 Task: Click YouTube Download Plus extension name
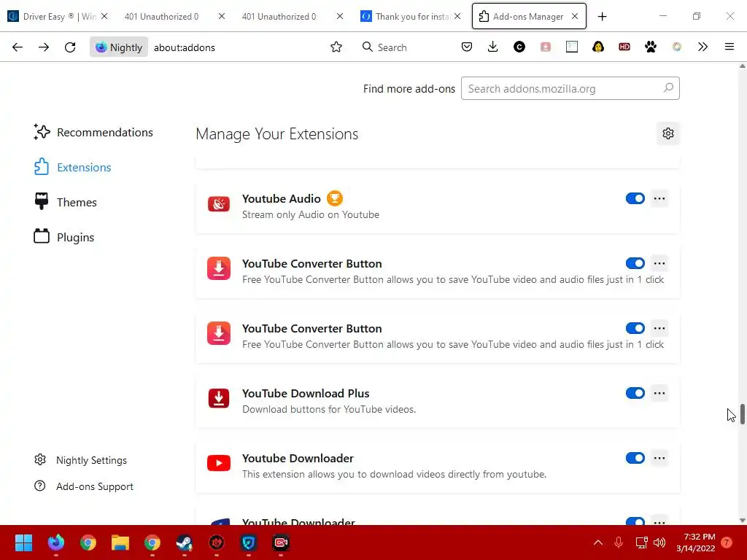tap(306, 393)
